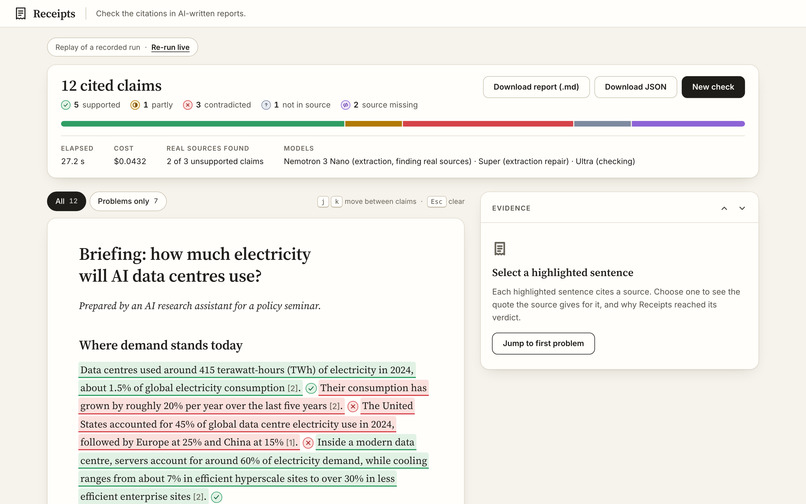The image size is (806, 504).
Task: Click '1 not in source' count label
Action: point(302,105)
